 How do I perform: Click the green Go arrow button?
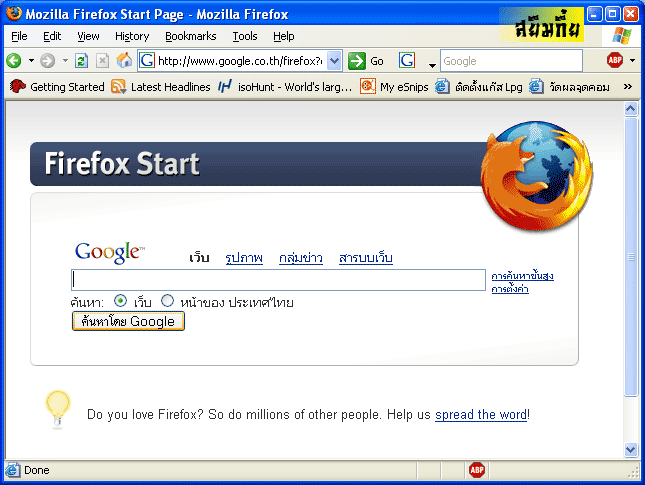tap(356, 61)
